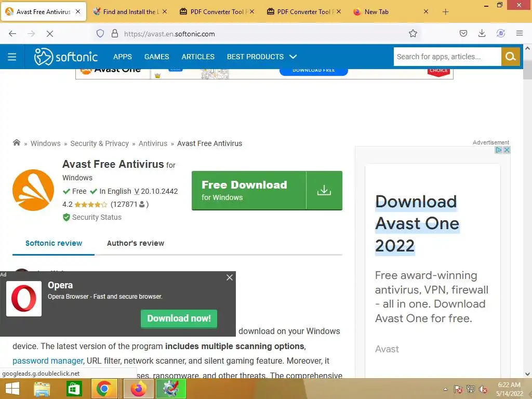
Task: Click Download Avast One 2022 ad headline
Action: tap(417, 223)
